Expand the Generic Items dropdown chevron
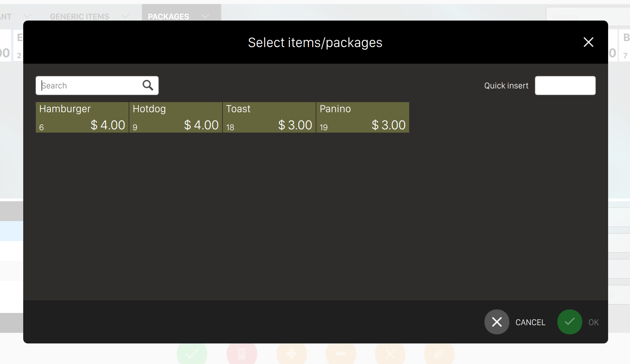Image resolution: width=630 pixels, height=364 pixels. [x=125, y=16]
